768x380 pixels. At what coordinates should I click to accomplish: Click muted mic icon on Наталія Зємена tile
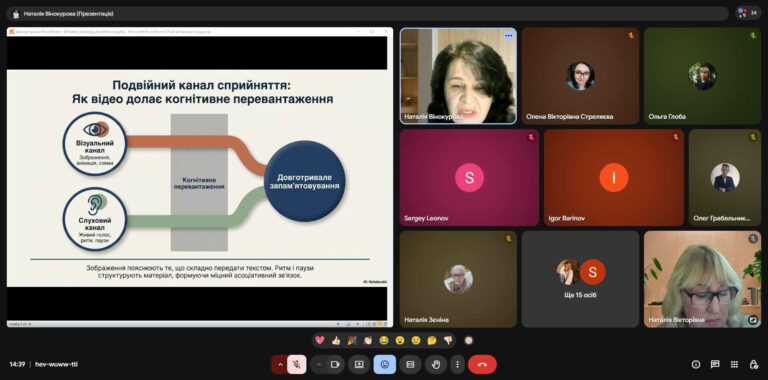509,239
